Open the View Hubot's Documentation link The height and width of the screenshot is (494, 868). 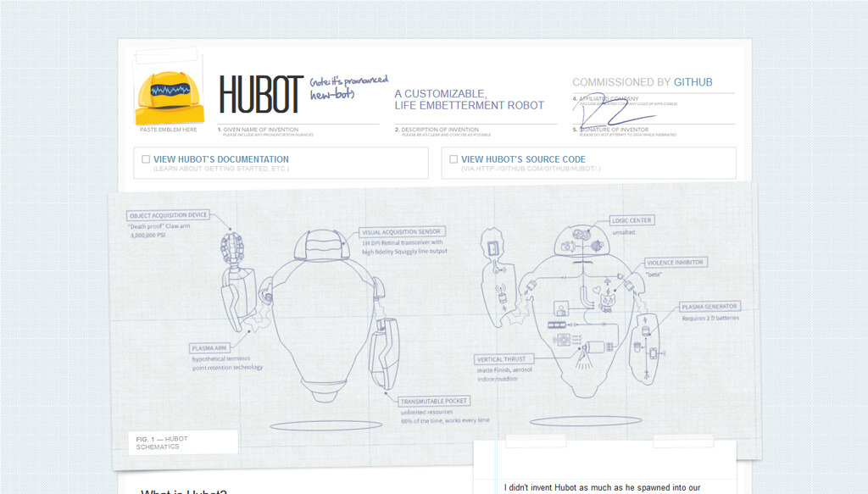click(x=221, y=159)
